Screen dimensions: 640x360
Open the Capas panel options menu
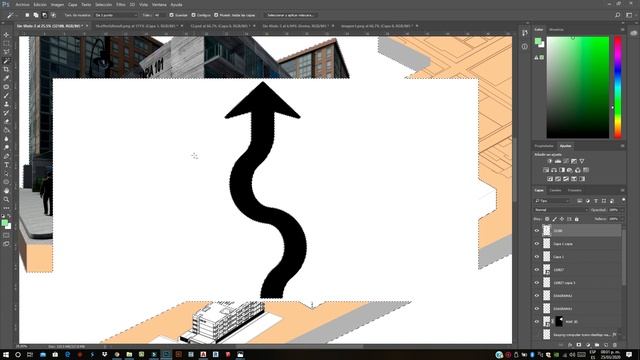[x=622, y=190]
